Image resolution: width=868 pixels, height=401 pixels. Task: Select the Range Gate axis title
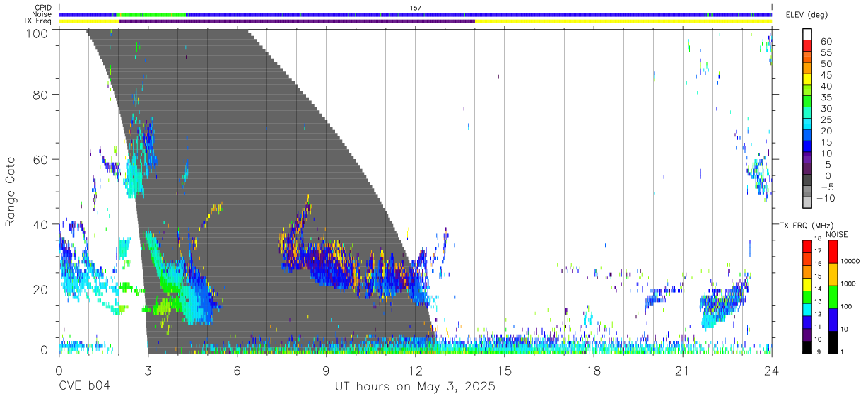click(x=11, y=192)
